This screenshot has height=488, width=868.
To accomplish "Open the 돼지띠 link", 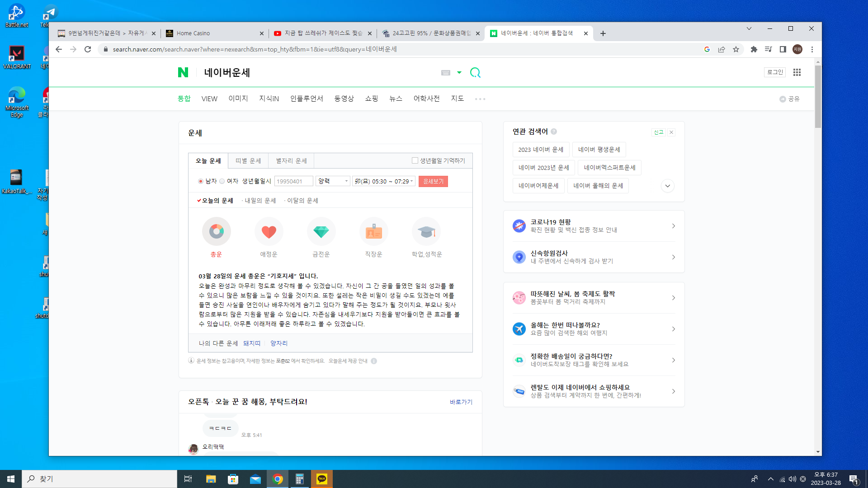I will tap(252, 343).
